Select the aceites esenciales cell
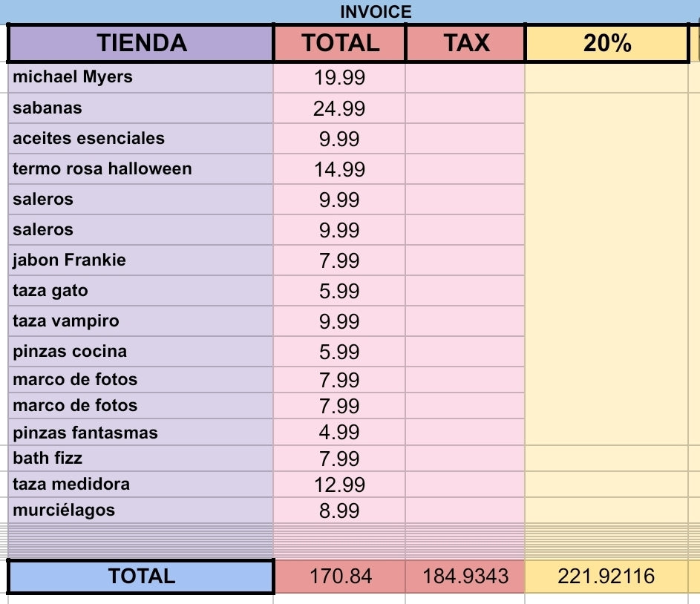Viewport: 700px width, 604px height. coord(141,139)
